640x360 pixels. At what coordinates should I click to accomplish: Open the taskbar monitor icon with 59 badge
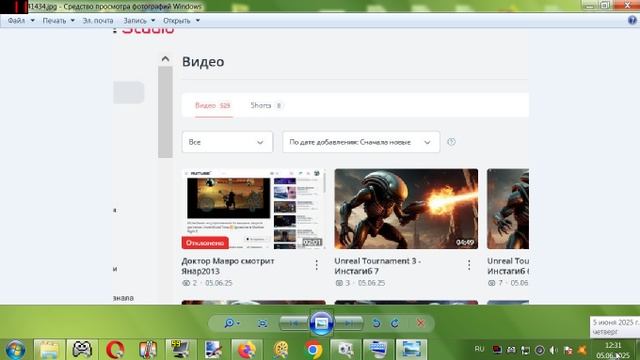[180, 350]
